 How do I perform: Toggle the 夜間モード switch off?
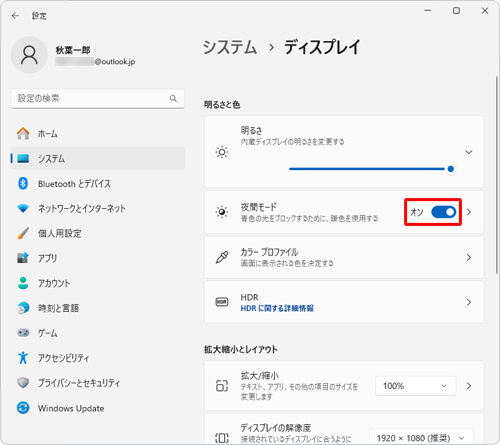pos(444,212)
